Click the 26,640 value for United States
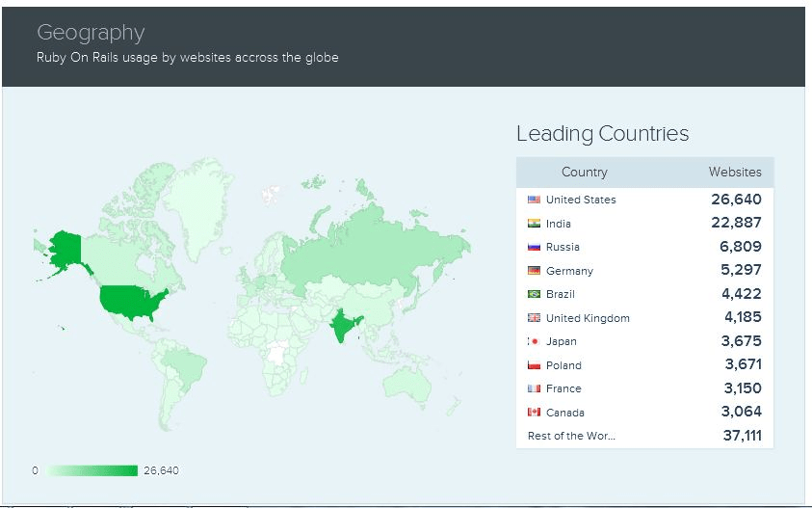The height and width of the screenshot is (508, 812). click(736, 199)
